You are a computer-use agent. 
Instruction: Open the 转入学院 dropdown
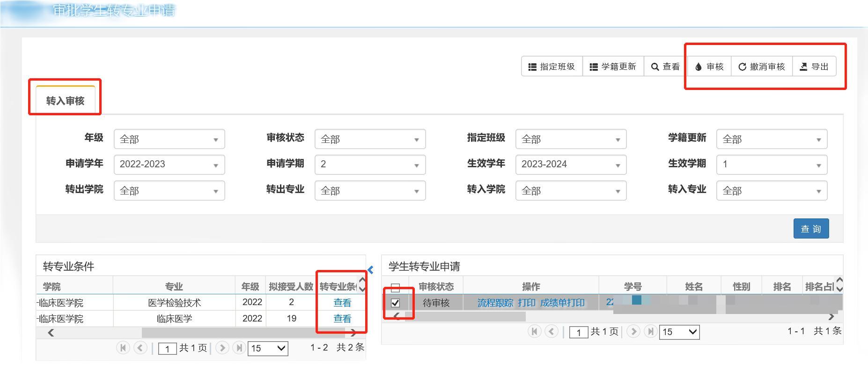click(x=571, y=191)
